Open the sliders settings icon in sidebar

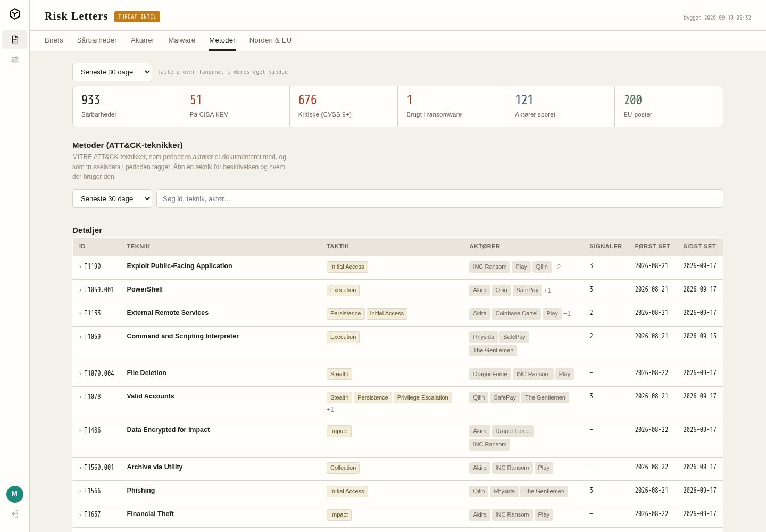pos(15,60)
